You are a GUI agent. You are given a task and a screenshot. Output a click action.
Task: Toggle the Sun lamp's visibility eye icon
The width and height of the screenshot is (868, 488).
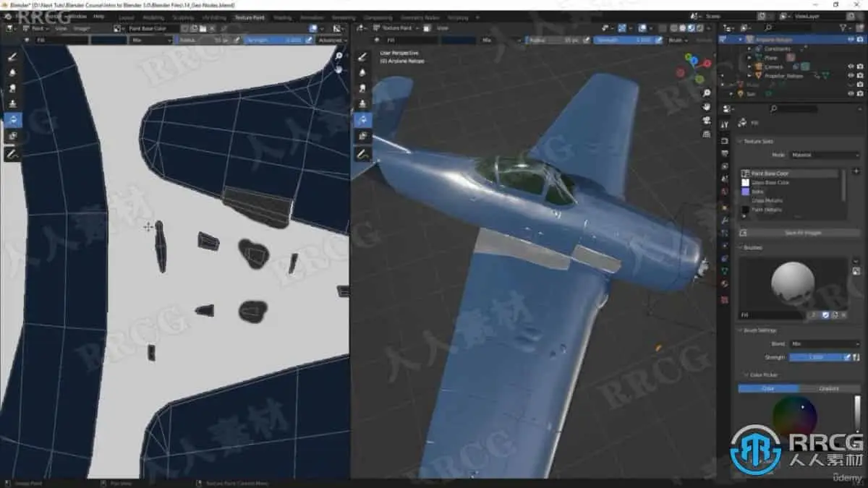[x=851, y=93]
